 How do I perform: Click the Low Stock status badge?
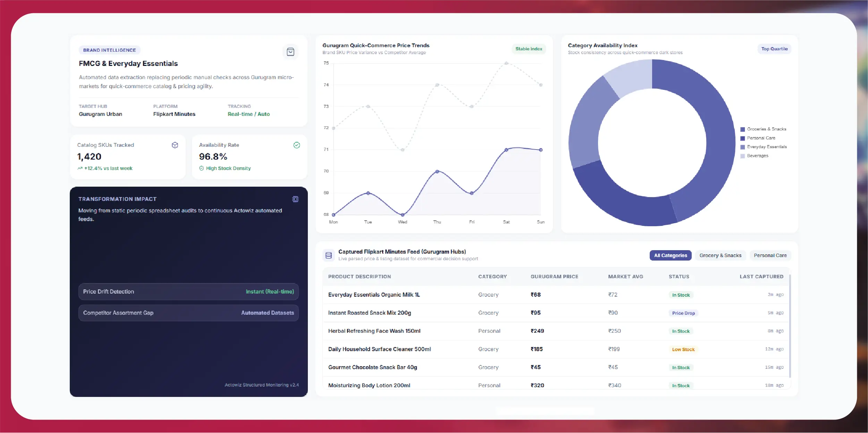pyautogui.click(x=683, y=349)
